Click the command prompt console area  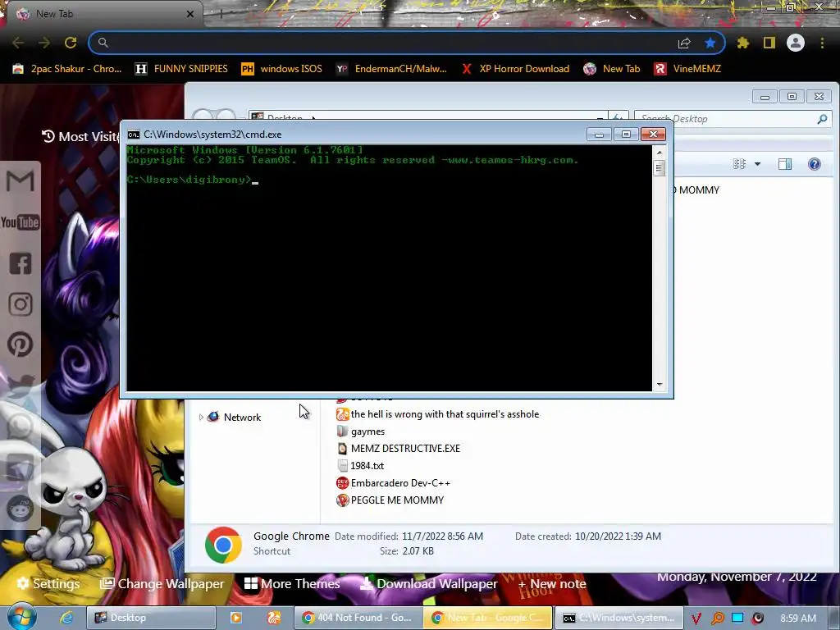(x=389, y=268)
